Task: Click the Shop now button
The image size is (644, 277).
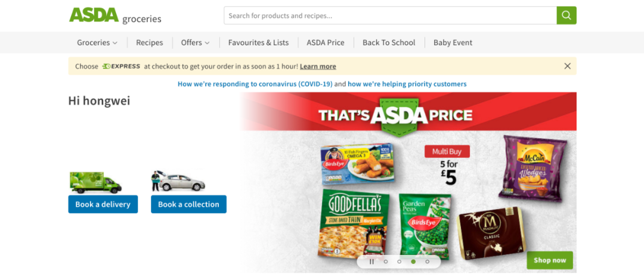Action: point(550,260)
